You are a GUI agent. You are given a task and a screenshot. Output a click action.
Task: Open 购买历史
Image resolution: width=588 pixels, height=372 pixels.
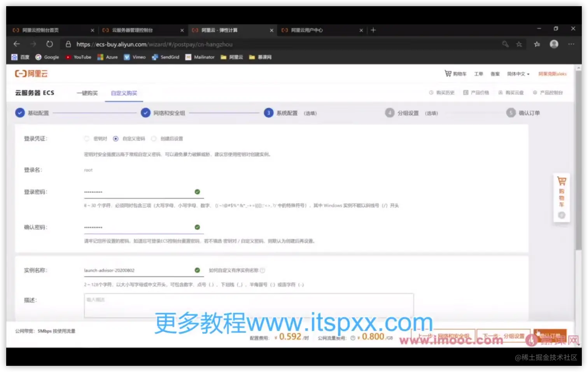pyautogui.click(x=442, y=93)
